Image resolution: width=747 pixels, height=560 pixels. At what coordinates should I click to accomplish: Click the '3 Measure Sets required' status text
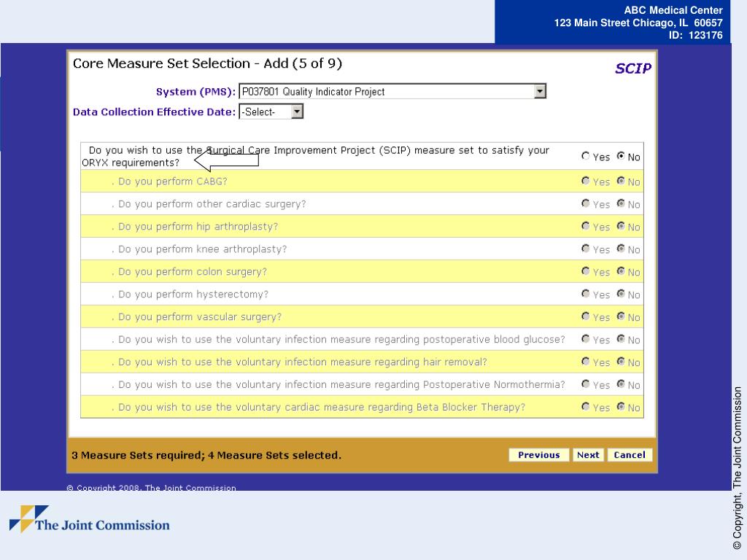pos(206,455)
